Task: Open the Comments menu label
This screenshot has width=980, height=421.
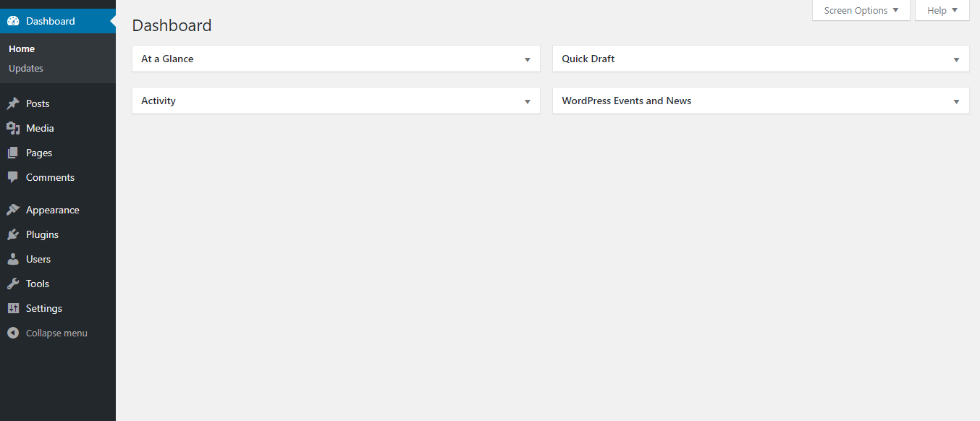Action: [x=50, y=177]
